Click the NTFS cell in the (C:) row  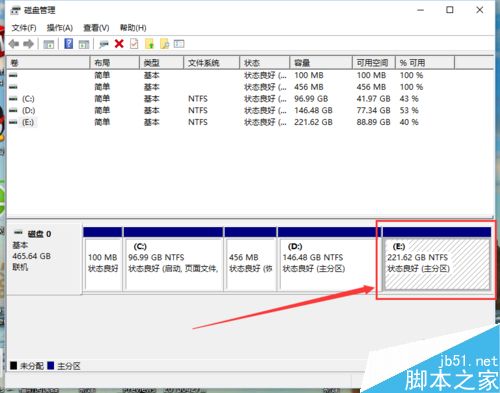point(198,99)
